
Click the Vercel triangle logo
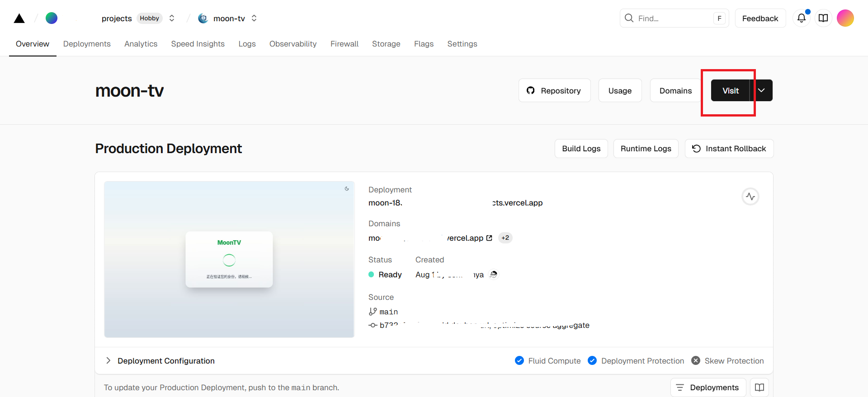click(x=19, y=18)
